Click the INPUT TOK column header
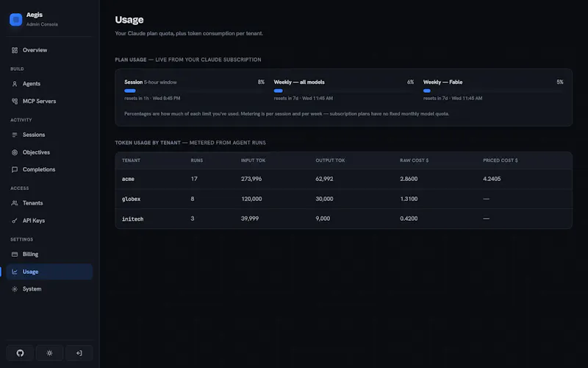This screenshot has width=588, height=368. 253,160
